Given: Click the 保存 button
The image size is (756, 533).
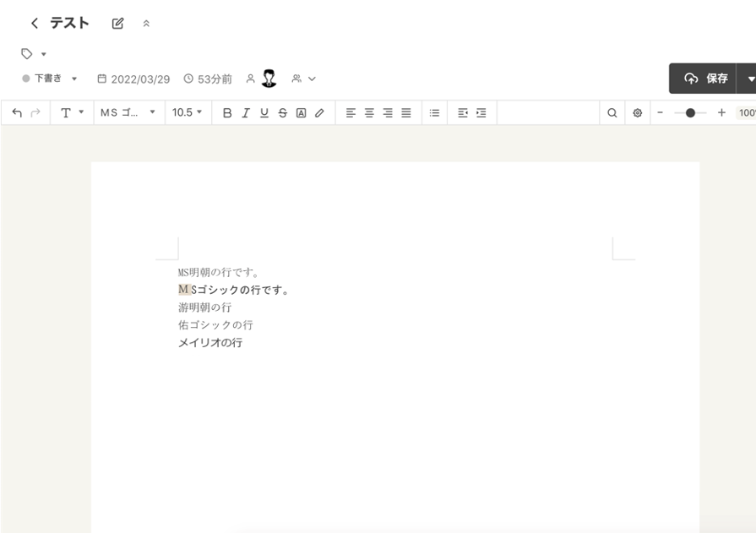Looking at the screenshot, I should coord(705,79).
